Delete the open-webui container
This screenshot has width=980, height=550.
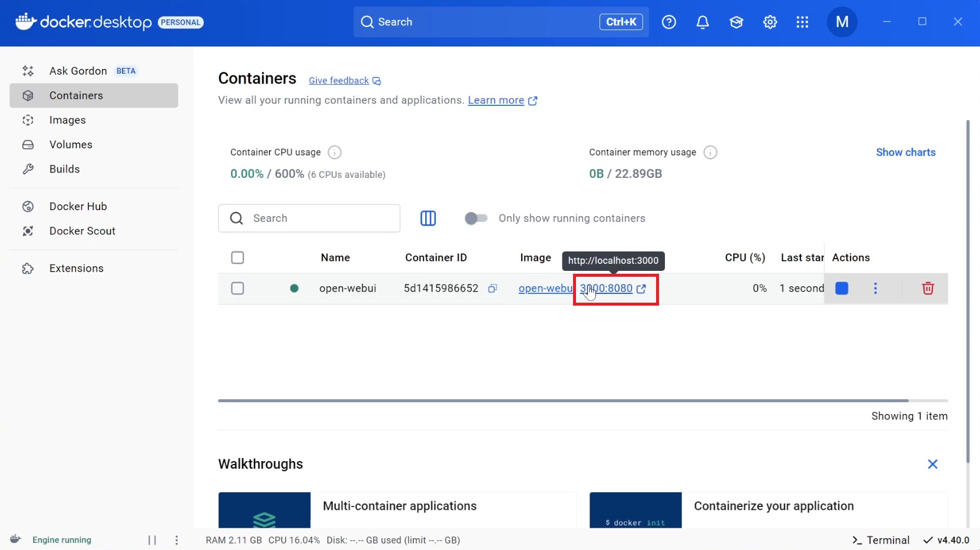(x=928, y=288)
